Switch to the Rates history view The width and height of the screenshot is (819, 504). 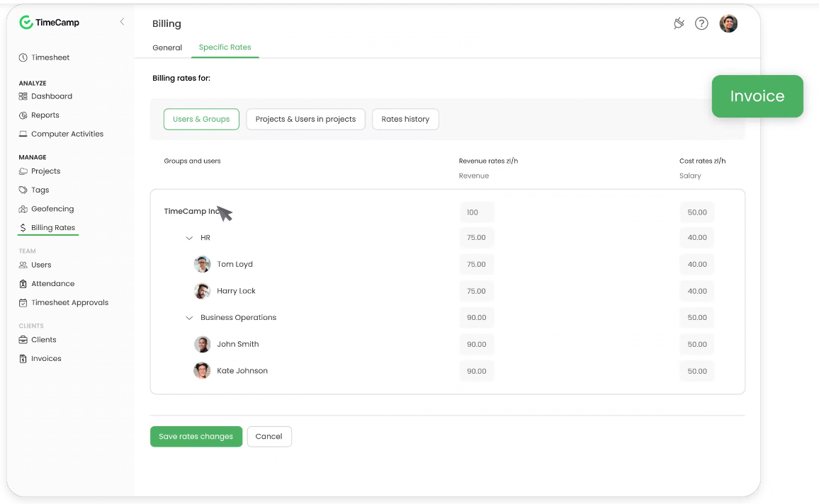[405, 119]
